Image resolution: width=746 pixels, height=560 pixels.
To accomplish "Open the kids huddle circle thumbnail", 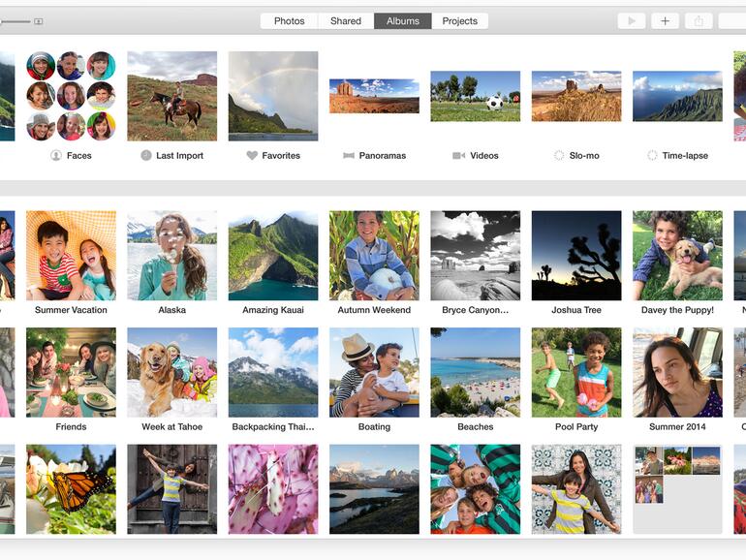I will (x=476, y=489).
